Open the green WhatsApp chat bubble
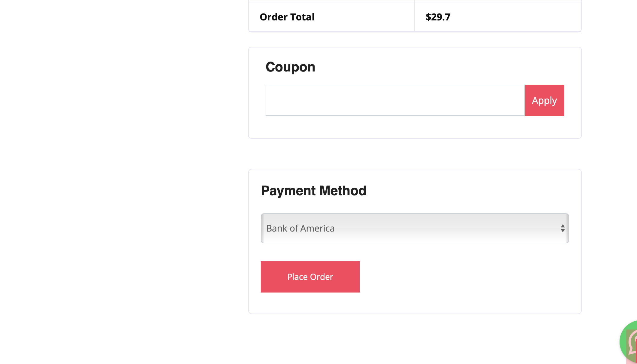Image resolution: width=637 pixels, height=364 pixels. (629, 342)
